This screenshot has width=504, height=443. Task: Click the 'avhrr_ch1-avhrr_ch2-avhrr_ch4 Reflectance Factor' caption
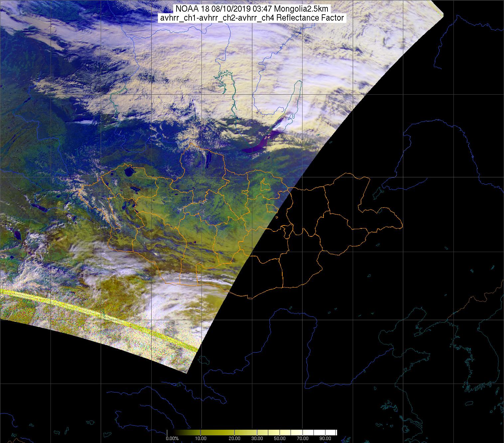tap(252, 18)
